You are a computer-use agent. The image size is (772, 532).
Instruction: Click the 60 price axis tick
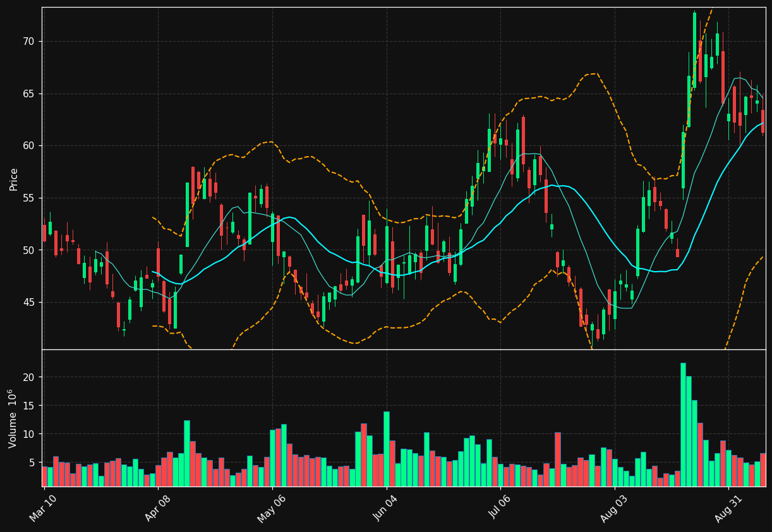click(x=28, y=146)
